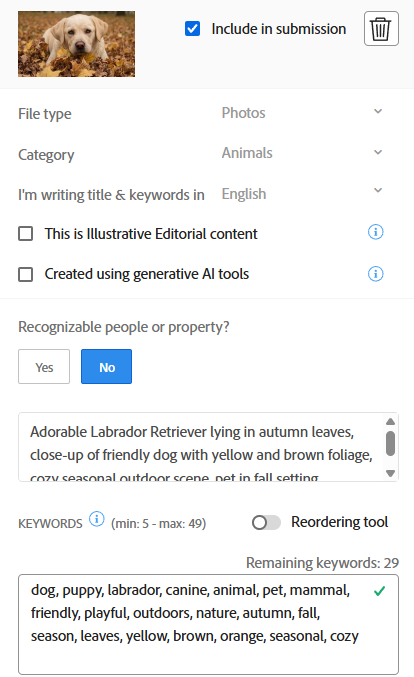
Task: Show the Keywords info tooltip icon
Action: point(97,519)
